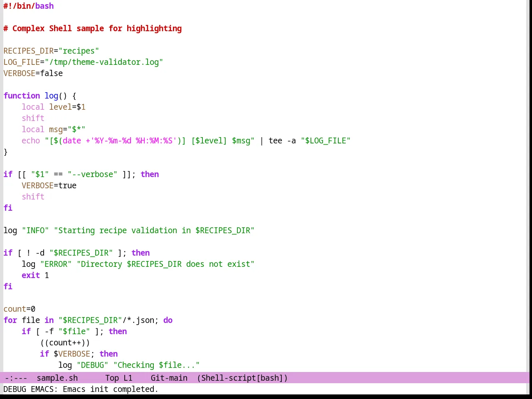Click the "INFO" string
This screenshot has width=532, height=399.
[35, 231]
